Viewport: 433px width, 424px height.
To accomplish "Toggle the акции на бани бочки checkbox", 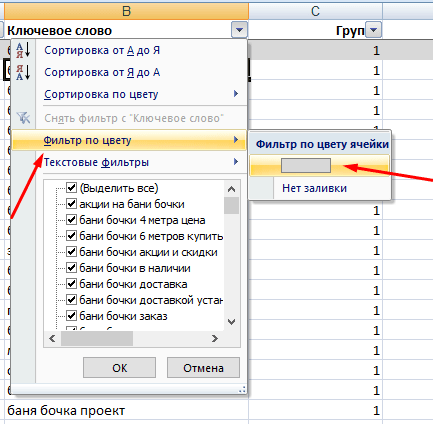I will coord(72,204).
